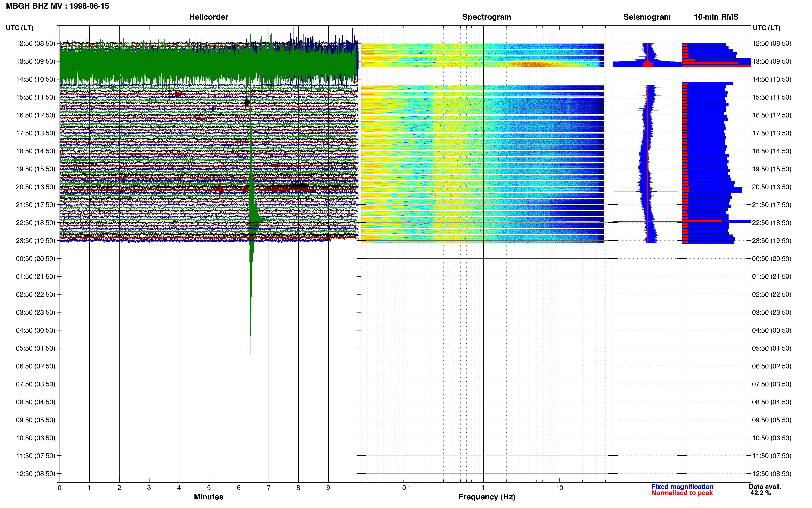The width and height of the screenshot is (812, 508).
Task: Click minute tick label '0'
Action: tap(59, 488)
